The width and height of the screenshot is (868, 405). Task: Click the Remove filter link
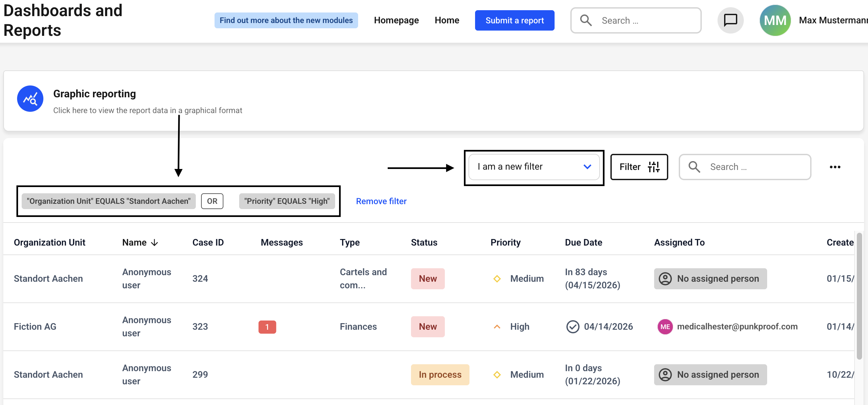click(x=381, y=201)
